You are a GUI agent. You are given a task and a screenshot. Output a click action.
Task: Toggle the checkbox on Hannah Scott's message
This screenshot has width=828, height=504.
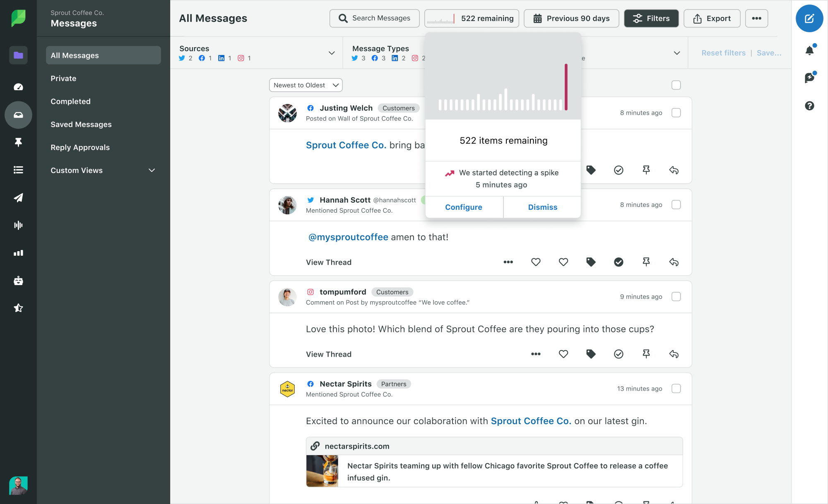pos(676,204)
